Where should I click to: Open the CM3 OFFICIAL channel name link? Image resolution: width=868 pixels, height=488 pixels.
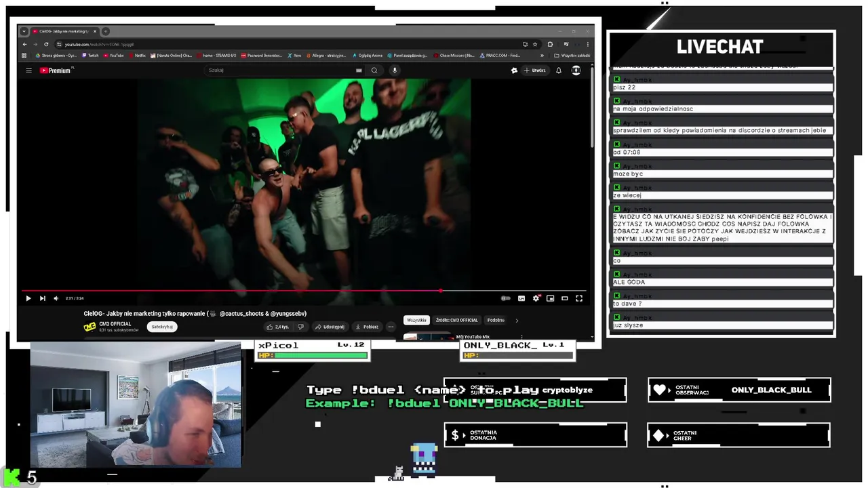(115, 324)
